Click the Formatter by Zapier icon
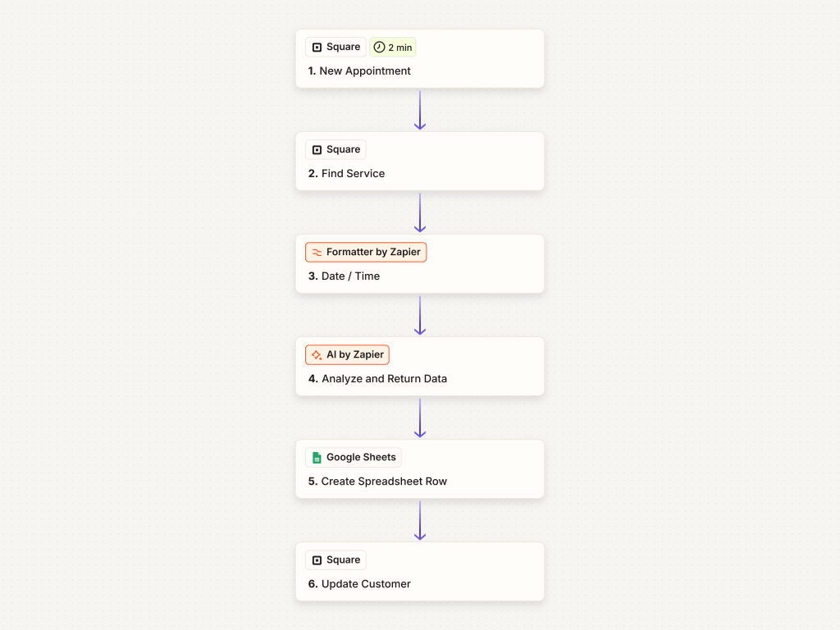The width and height of the screenshot is (840, 630). coord(317,253)
